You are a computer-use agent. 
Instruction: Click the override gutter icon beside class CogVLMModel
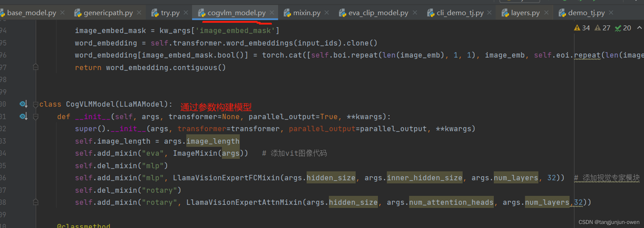coord(23,104)
